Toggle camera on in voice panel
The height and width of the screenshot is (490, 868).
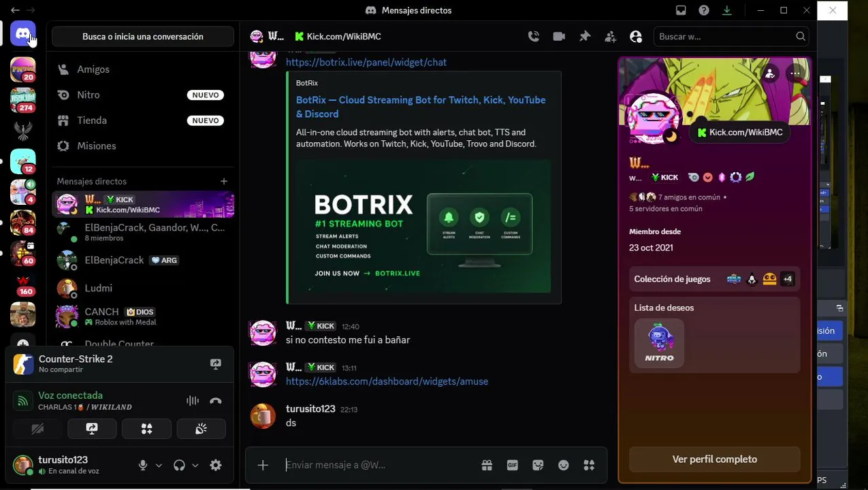click(x=37, y=429)
